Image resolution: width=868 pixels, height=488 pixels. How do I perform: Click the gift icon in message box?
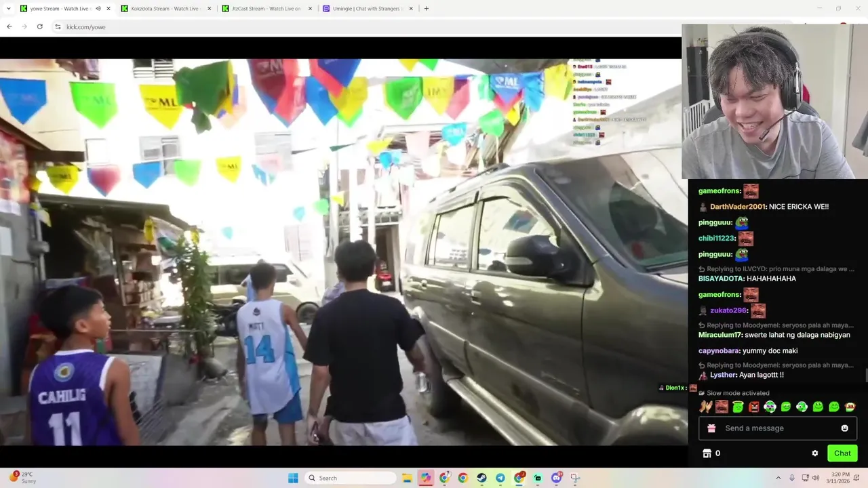coord(711,428)
